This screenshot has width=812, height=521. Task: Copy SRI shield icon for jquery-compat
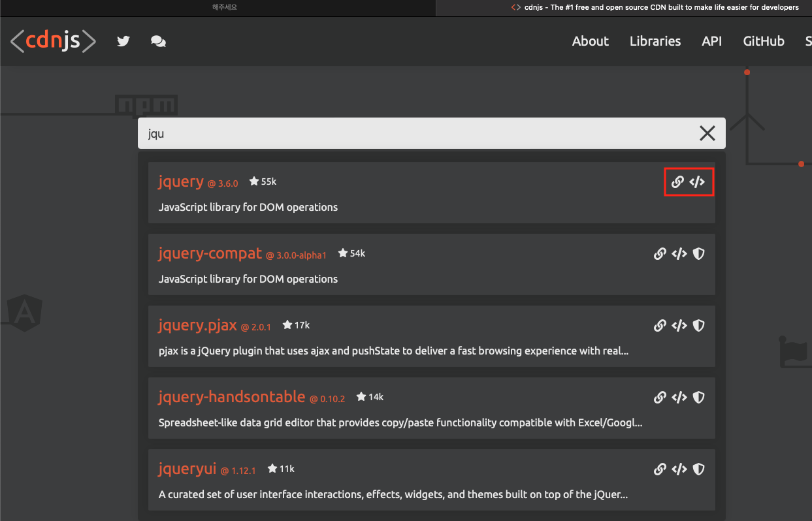pos(698,253)
